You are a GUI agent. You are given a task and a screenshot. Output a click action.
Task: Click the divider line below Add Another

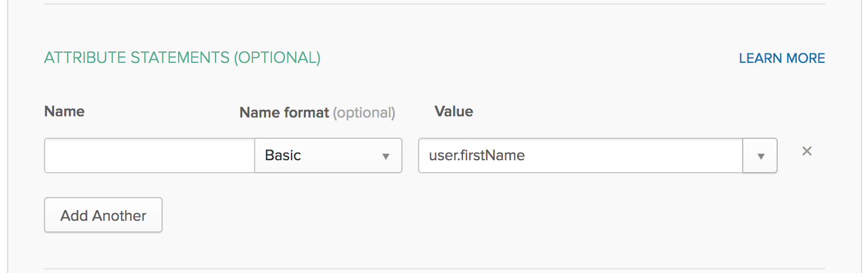pyautogui.click(x=435, y=268)
